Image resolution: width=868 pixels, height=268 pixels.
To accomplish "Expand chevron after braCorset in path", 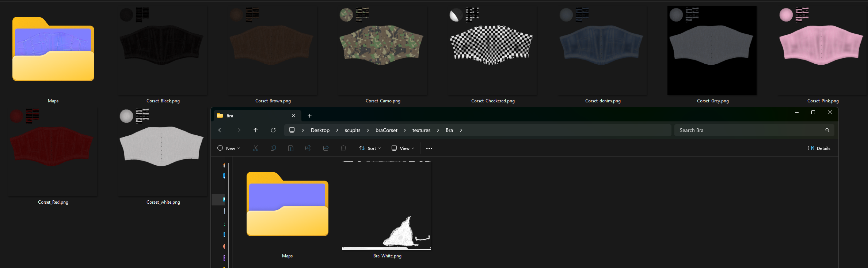I will 405,130.
